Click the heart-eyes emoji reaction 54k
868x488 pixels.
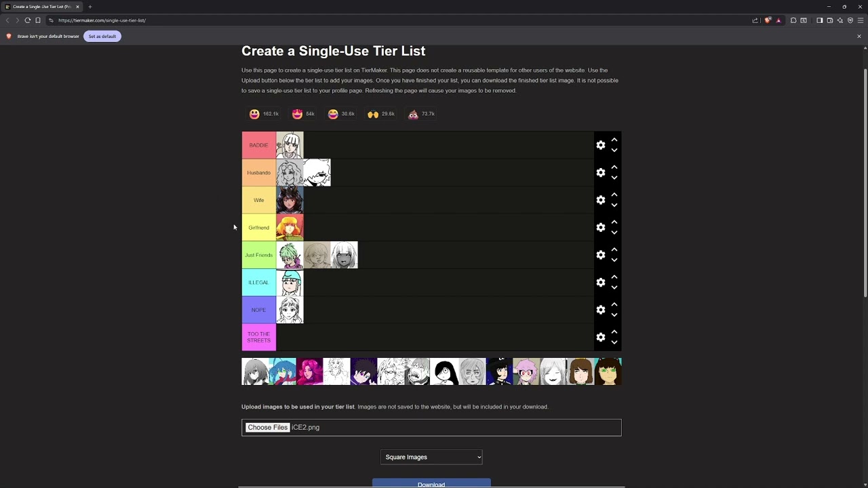coord(303,114)
